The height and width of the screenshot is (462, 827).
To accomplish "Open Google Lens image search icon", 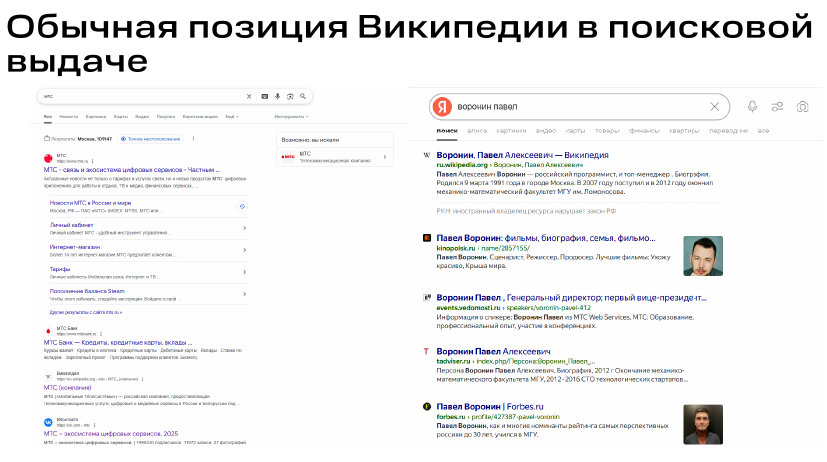I will pyautogui.click(x=290, y=97).
